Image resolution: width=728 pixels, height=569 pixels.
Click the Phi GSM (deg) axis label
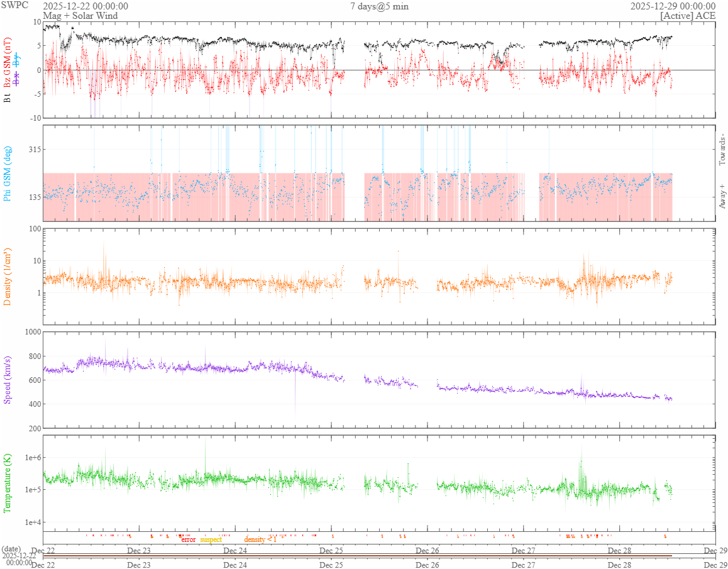tap(8, 174)
